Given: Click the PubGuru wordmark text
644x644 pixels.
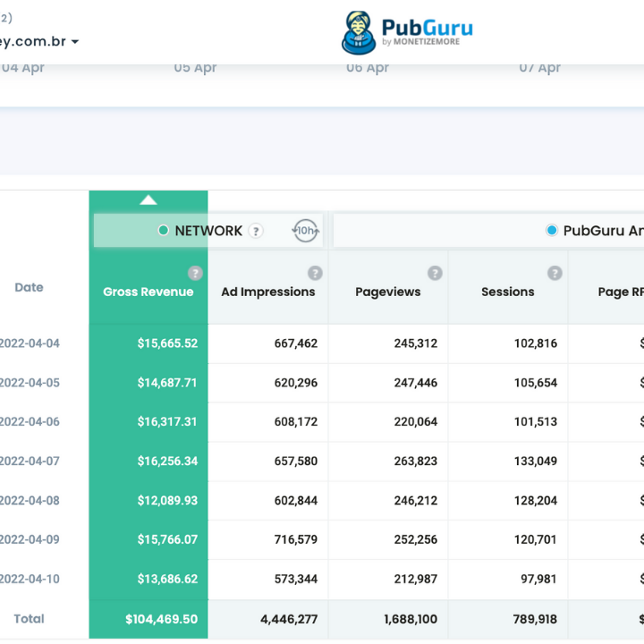Looking at the screenshot, I should [428, 28].
